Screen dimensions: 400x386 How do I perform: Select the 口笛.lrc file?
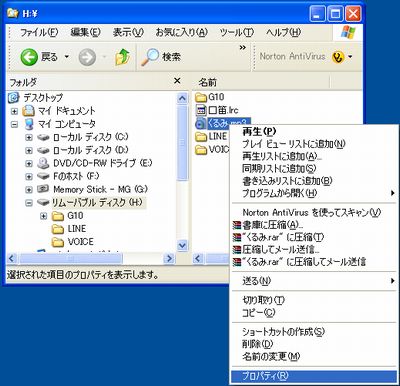pos(217,110)
